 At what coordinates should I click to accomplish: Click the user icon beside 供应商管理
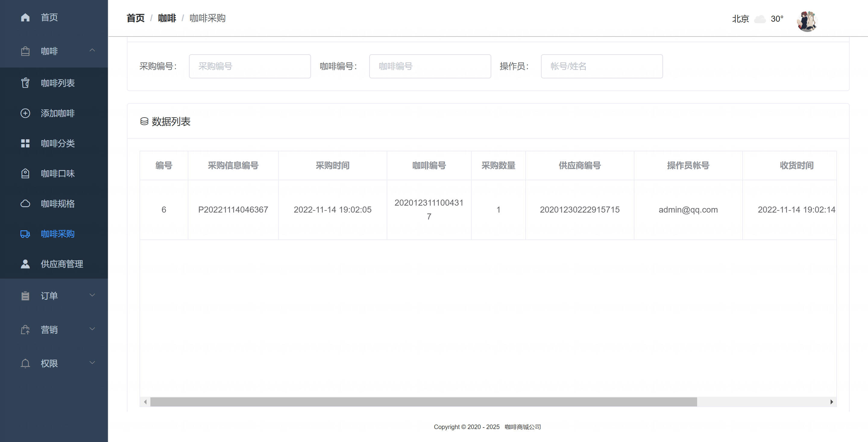pyautogui.click(x=25, y=264)
